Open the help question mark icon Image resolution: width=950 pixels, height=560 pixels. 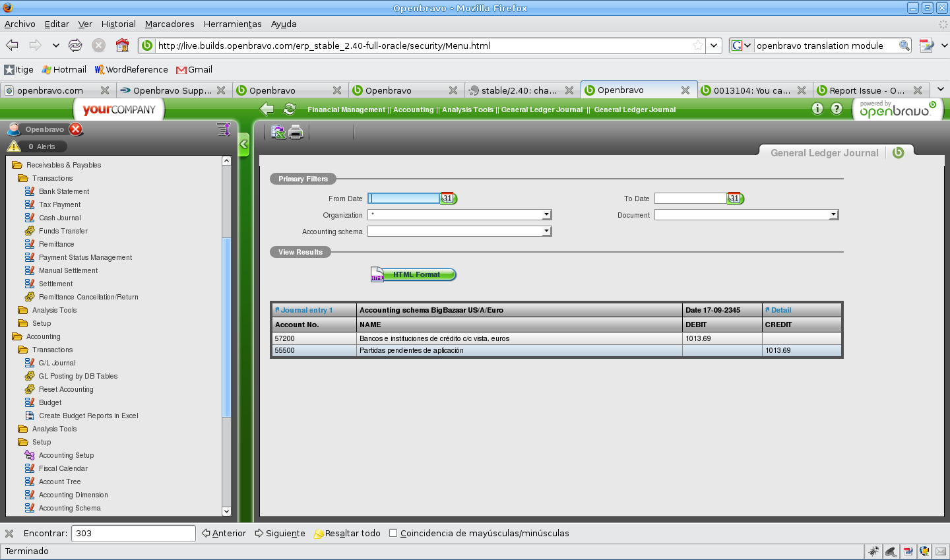(837, 109)
